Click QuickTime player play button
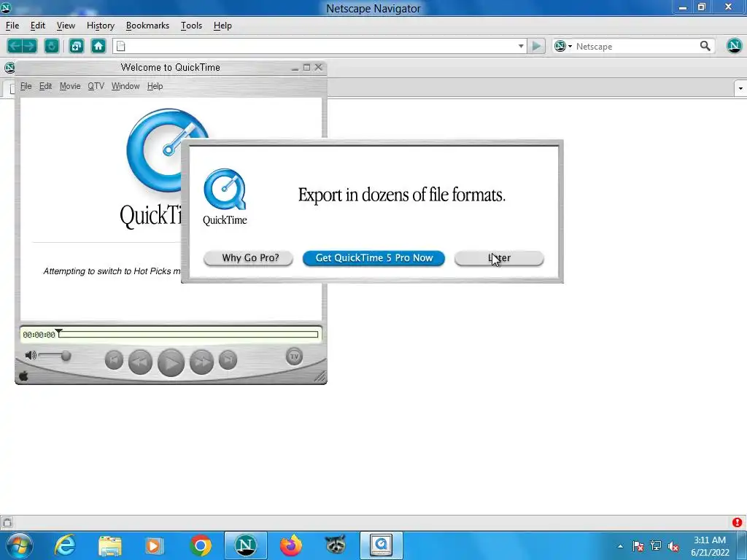Screen dimensions: 747x560 (171, 362)
